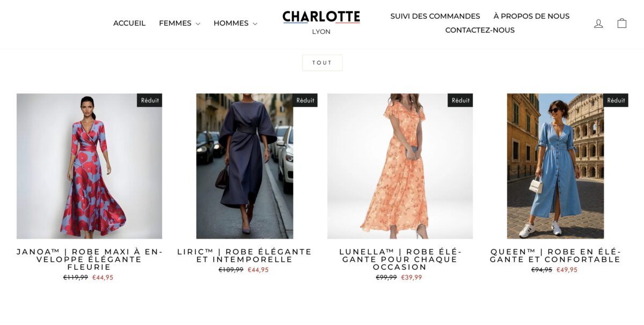Screen dimensions: 644x325
Task: Open Suivi des commandes page
Action: (x=435, y=16)
